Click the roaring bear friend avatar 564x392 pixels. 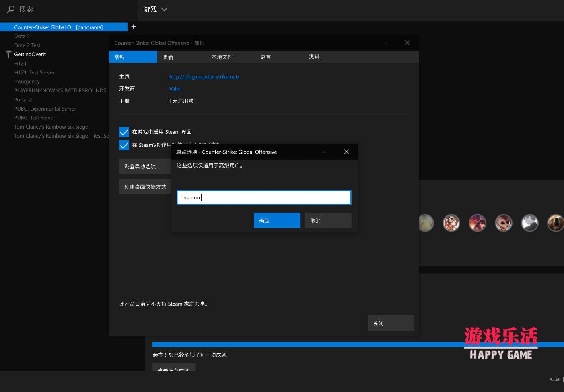[556, 223]
